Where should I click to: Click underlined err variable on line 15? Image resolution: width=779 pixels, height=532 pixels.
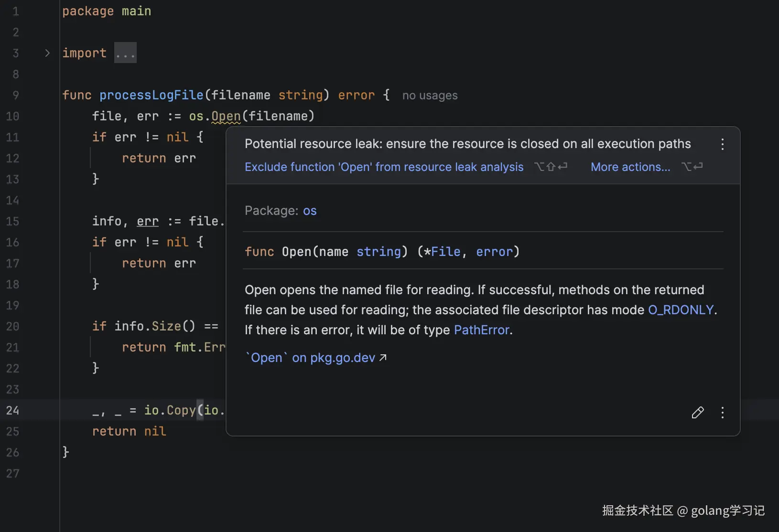coord(147,221)
